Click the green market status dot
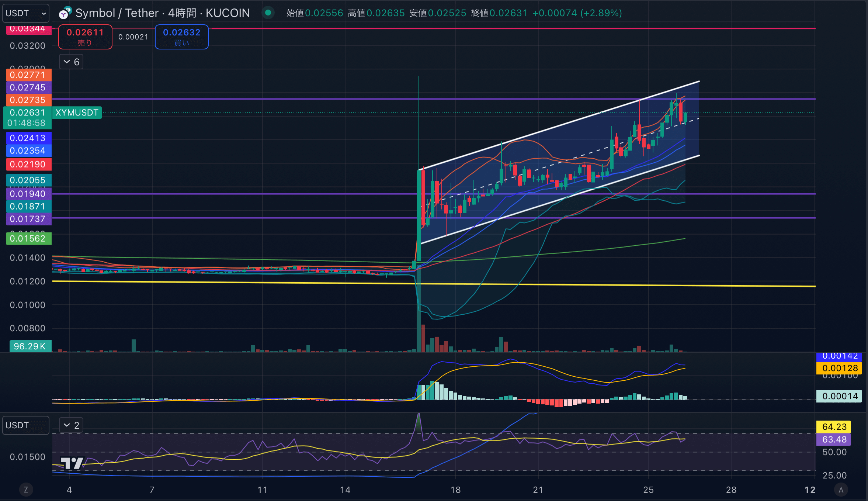This screenshot has width=868, height=501. point(268,13)
